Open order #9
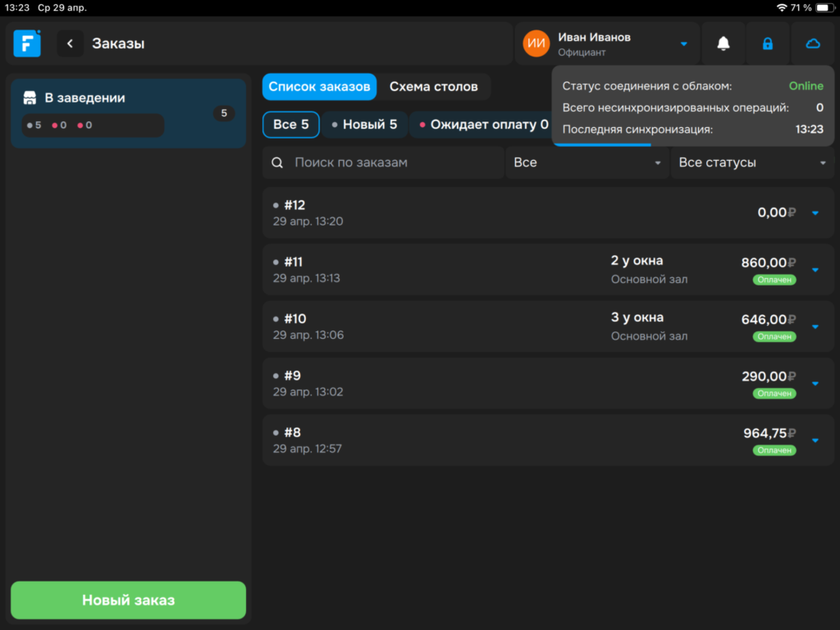840x630 pixels. coord(548,383)
